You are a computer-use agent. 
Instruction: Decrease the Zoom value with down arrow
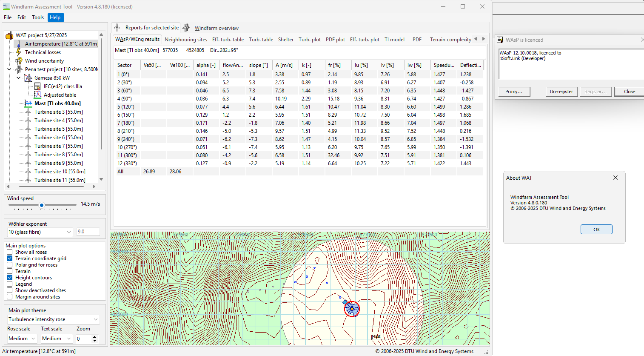(x=94, y=341)
